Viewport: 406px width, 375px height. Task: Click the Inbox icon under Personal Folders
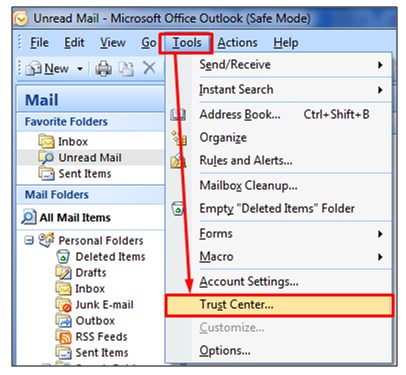(63, 288)
